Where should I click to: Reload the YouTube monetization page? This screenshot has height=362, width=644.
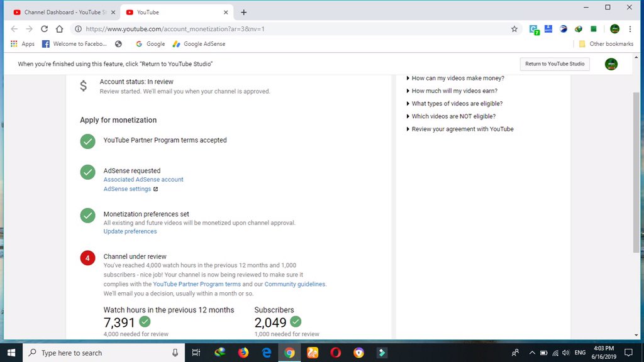click(x=45, y=29)
